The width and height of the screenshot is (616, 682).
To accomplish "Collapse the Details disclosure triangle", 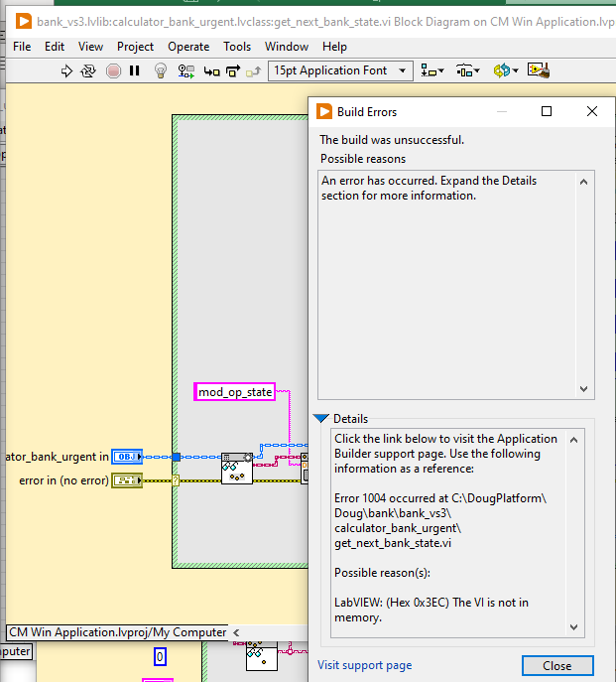I will (x=321, y=419).
